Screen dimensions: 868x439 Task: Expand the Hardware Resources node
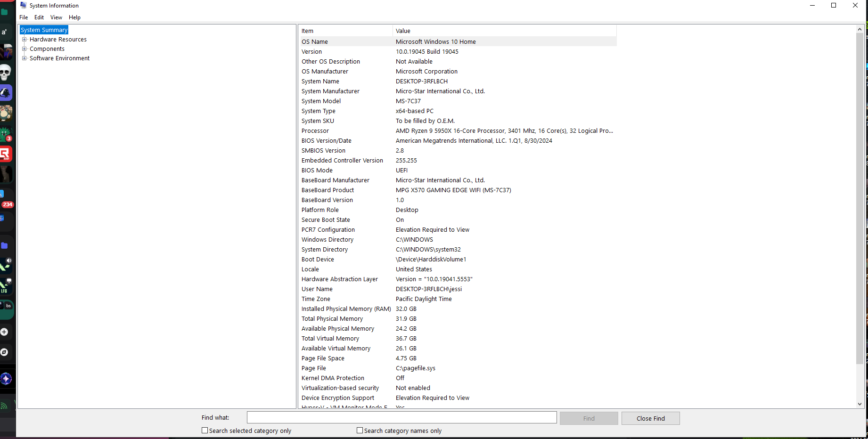click(24, 39)
